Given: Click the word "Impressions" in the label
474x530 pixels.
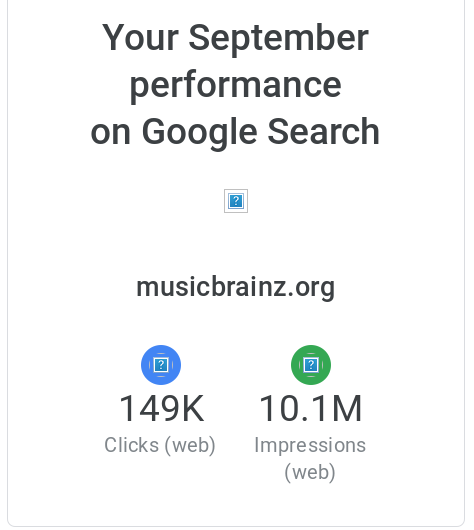Looking at the screenshot, I should (x=310, y=445).
